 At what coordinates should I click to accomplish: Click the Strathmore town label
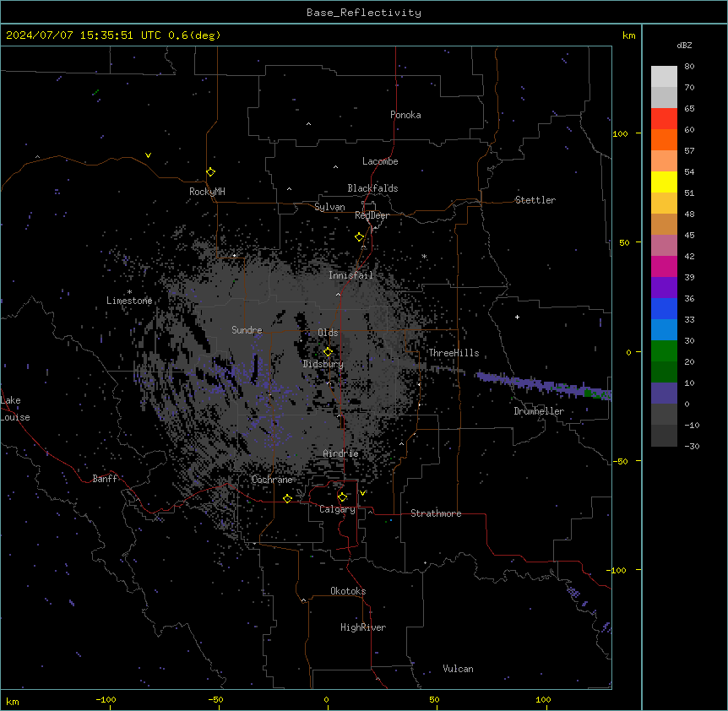click(x=436, y=513)
